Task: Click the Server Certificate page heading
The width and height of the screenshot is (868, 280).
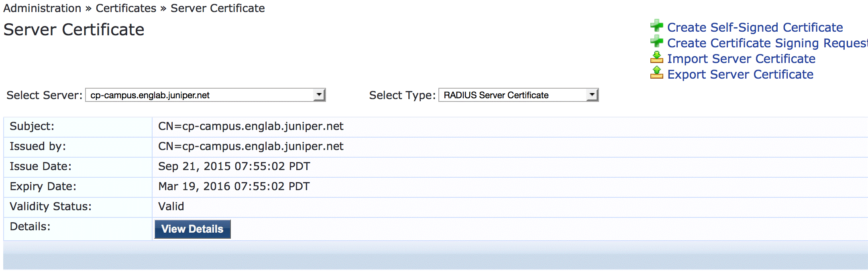Action: tap(74, 30)
